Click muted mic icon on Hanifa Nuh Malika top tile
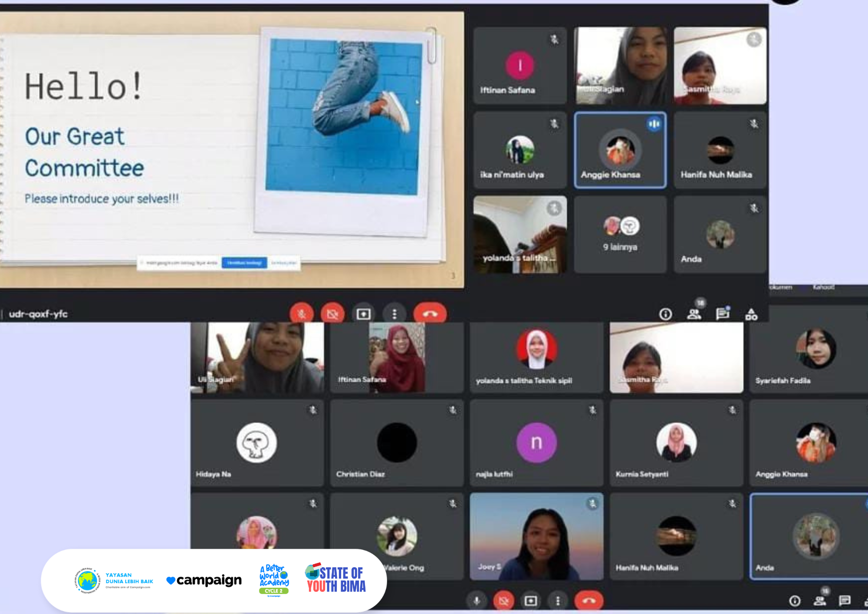 click(754, 124)
